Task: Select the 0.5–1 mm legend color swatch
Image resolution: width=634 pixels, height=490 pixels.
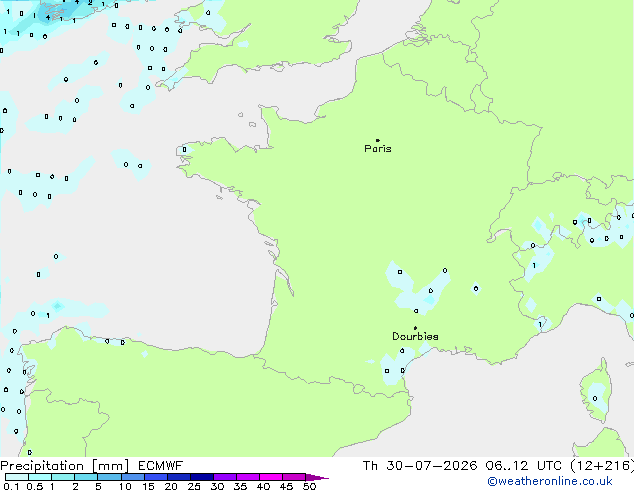Action: pos(40,477)
